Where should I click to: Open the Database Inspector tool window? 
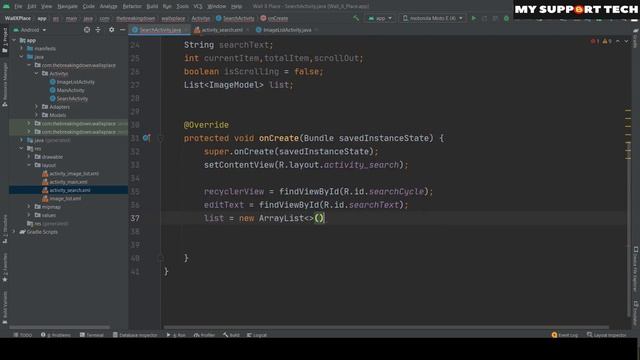click(x=135, y=335)
